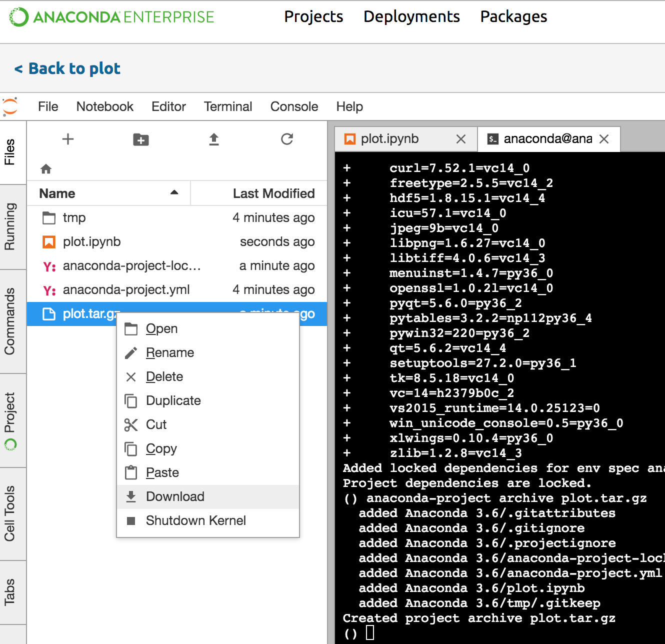The image size is (665, 644).
Task: Click the Anaconda Enterprise logo
Action: pos(111,17)
